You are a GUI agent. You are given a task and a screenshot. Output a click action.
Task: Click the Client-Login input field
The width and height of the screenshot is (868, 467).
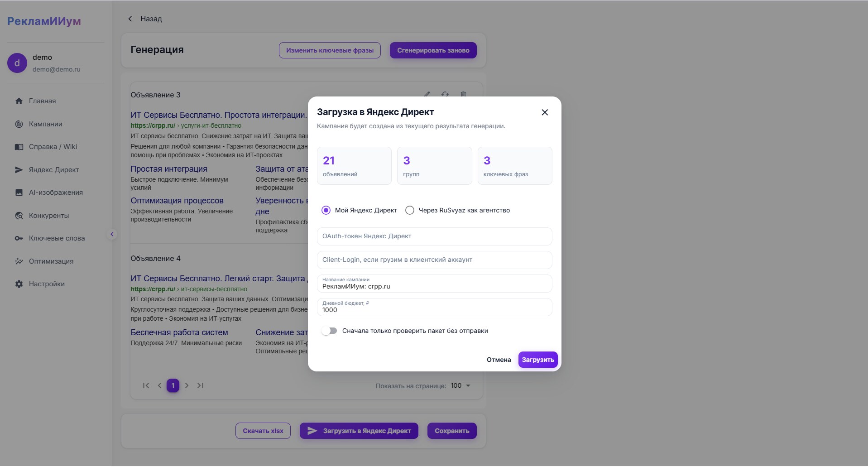[435, 260]
